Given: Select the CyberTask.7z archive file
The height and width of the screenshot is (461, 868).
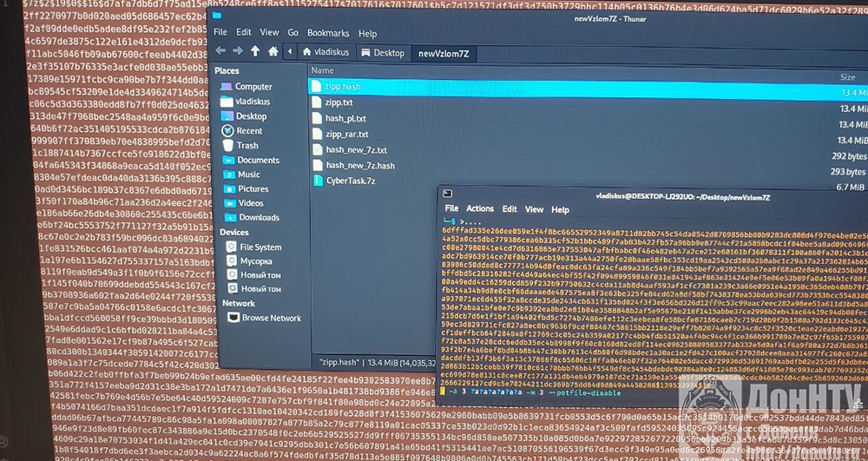Looking at the screenshot, I should (x=351, y=181).
